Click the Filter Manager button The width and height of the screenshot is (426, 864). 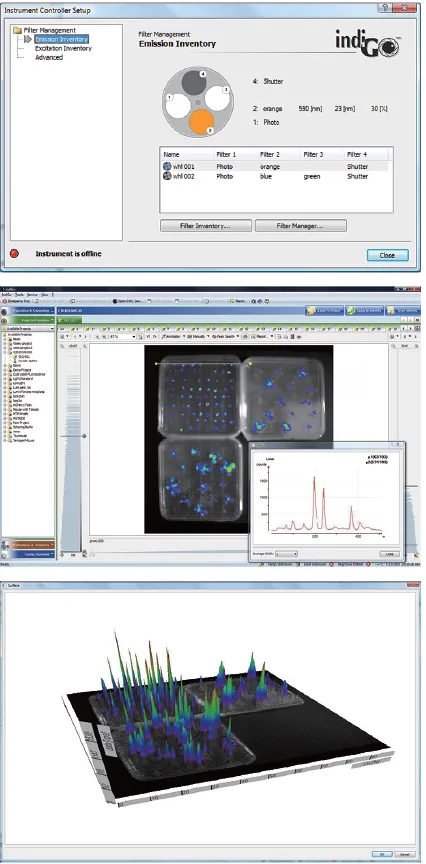tap(301, 226)
